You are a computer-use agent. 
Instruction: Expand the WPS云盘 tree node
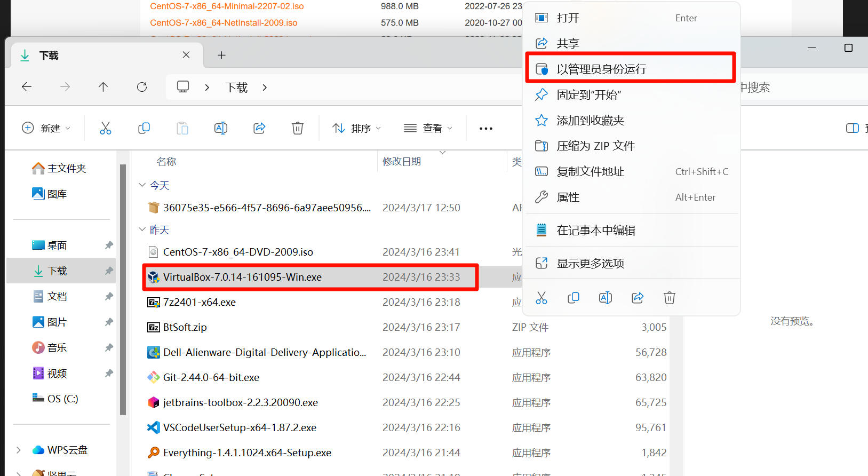coord(19,450)
